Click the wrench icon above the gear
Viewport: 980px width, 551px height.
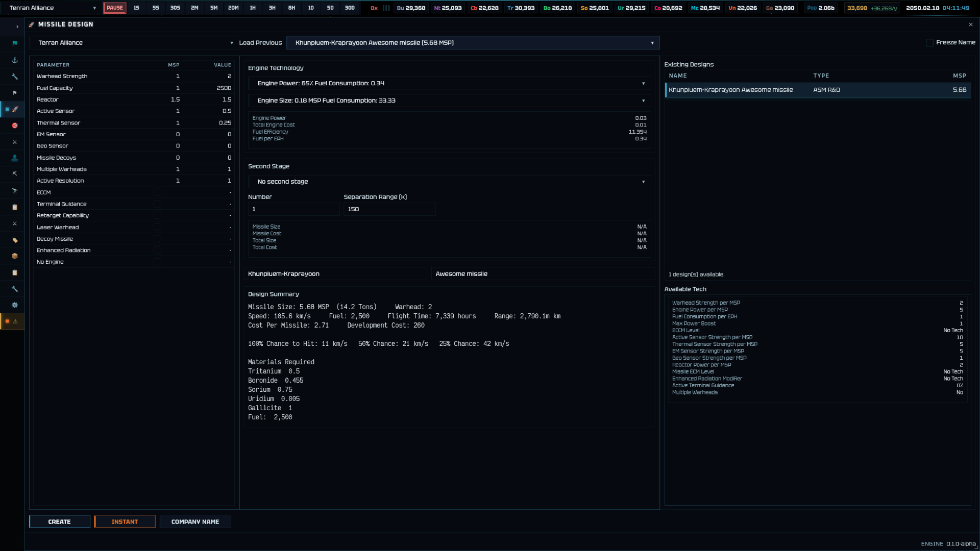15,289
